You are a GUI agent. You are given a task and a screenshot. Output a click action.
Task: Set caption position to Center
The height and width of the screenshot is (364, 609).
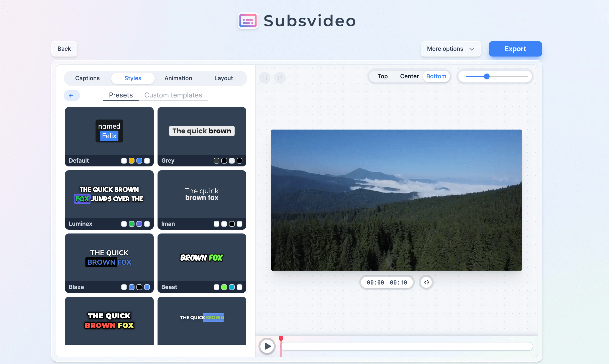(409, 76)
